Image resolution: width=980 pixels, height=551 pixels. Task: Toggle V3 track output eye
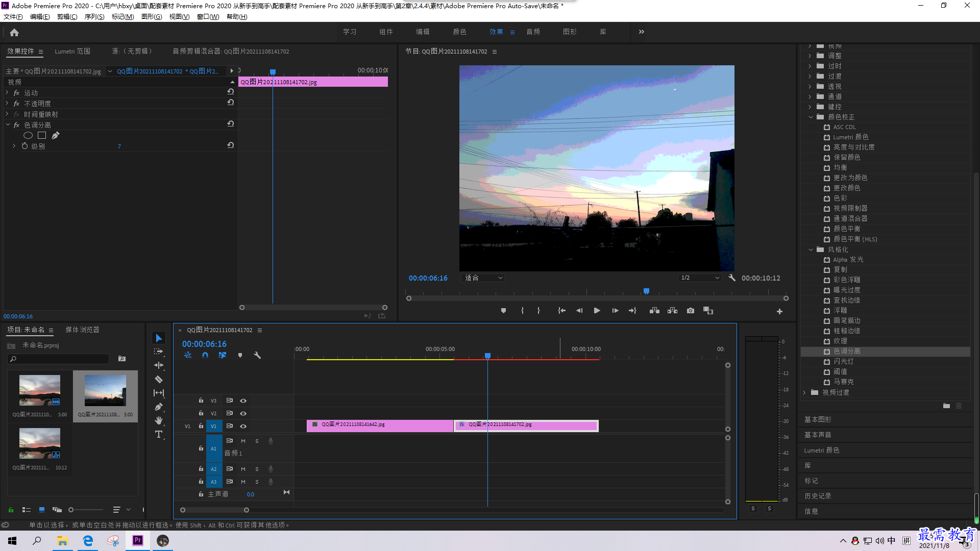tap(243, 400)
